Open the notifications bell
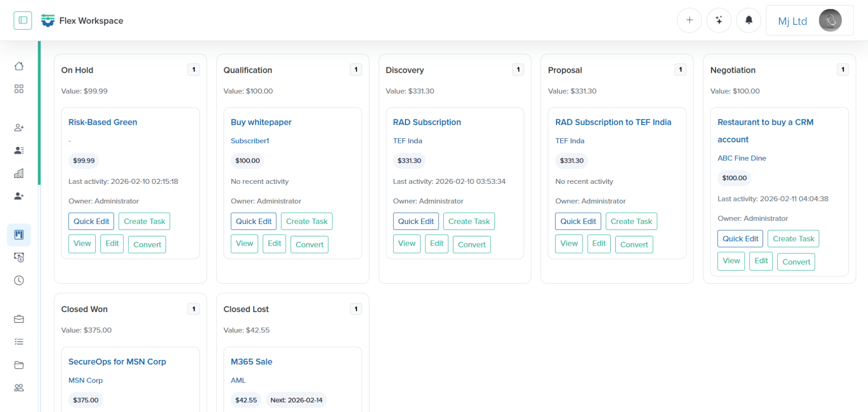Screen dimensions: 868x412 pyautogui.click(x=749, y=20)
